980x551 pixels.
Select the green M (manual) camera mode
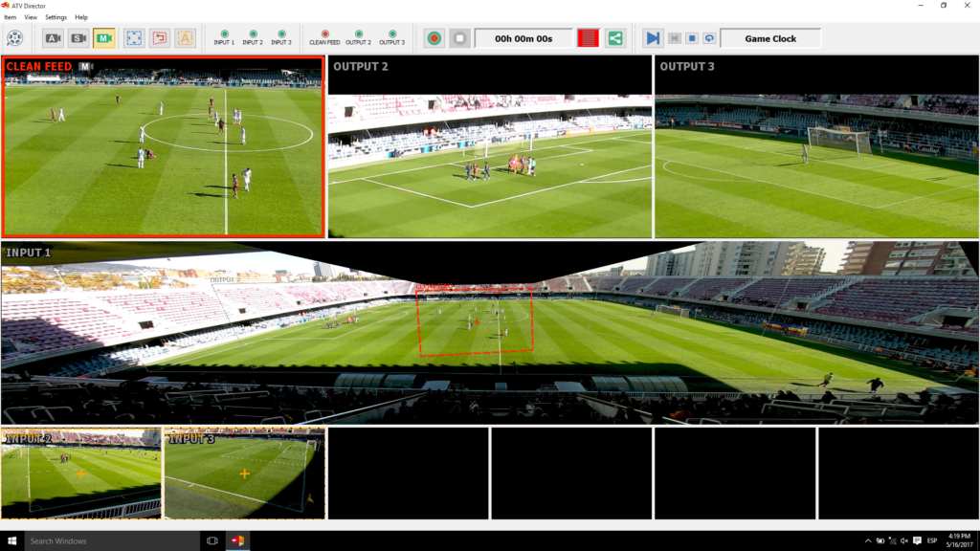[x=104, y=38]
